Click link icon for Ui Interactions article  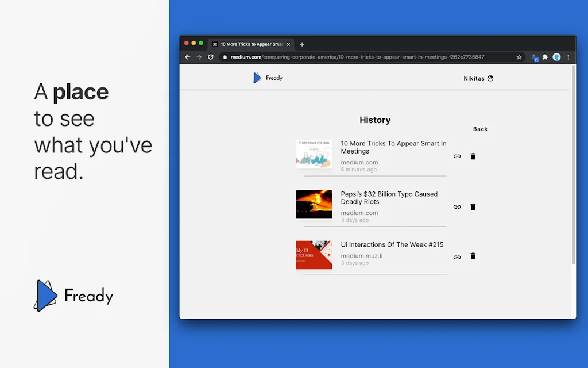tap(457, 257)
